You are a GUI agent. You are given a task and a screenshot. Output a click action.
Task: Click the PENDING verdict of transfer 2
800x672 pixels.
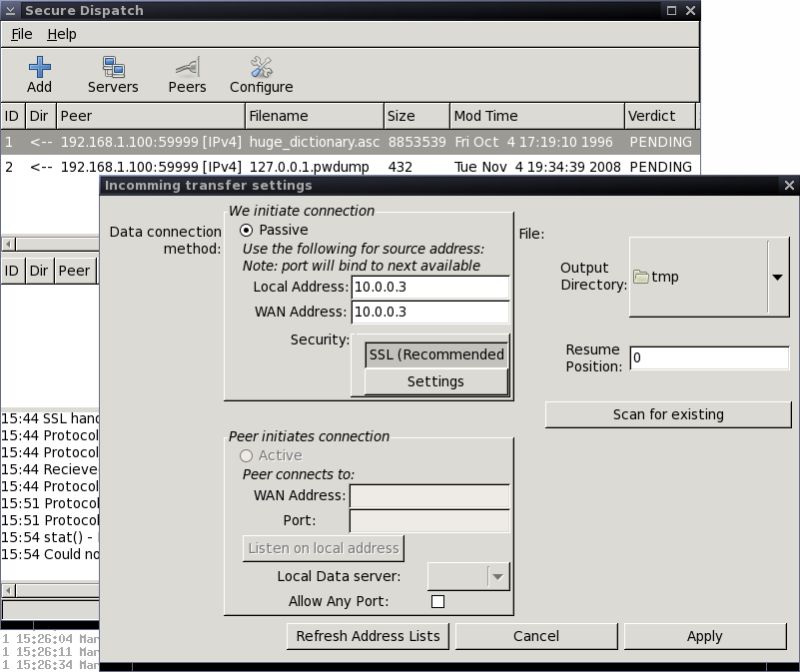tap(661, 167)
